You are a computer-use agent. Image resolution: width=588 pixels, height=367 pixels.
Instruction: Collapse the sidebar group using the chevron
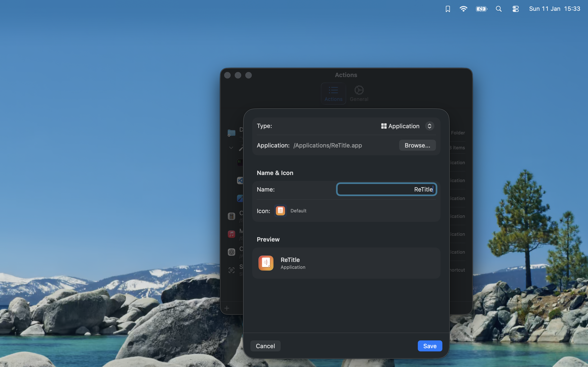click(231, 147)
